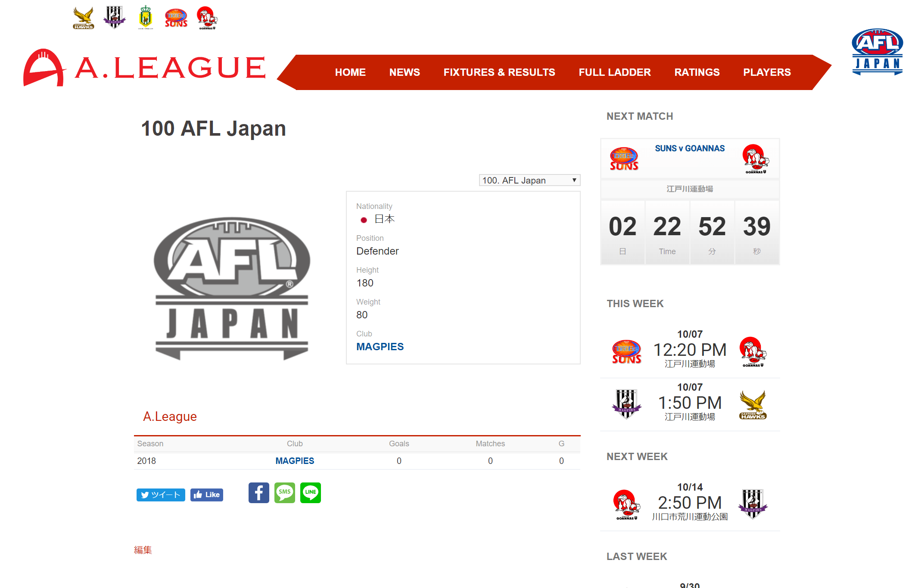Image resolution: width=912 pixels, height=588 pixels.
Task: Click Hawks logo in 1:50 PM match
Action: [753, 405]
